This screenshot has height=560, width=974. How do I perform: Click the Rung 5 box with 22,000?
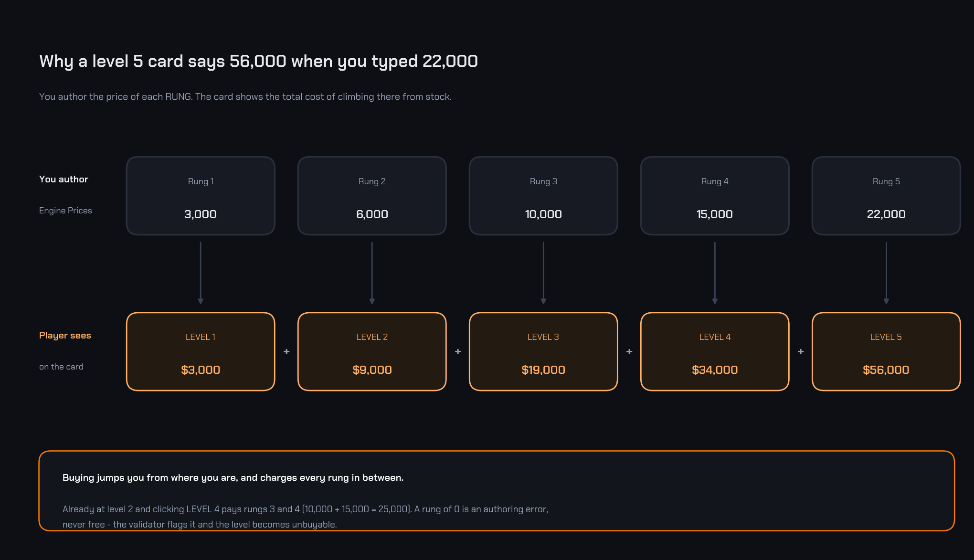tap(886, 196)
